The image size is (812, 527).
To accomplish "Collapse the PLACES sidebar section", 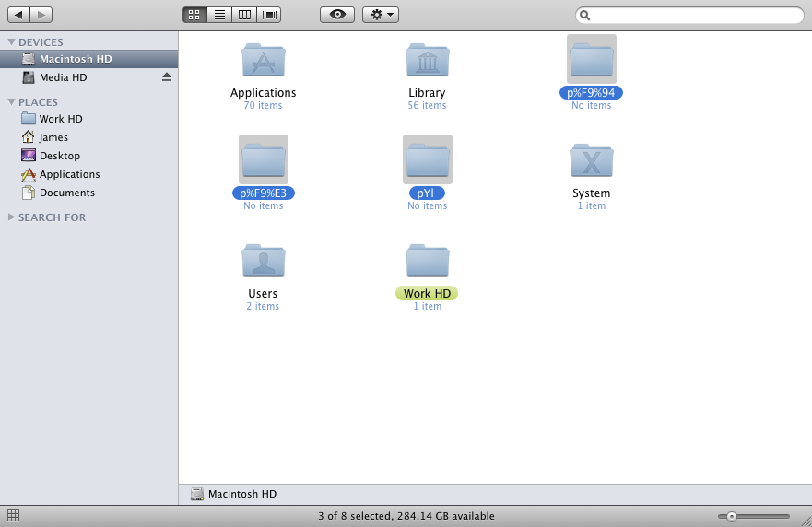I will pos(11,102).
